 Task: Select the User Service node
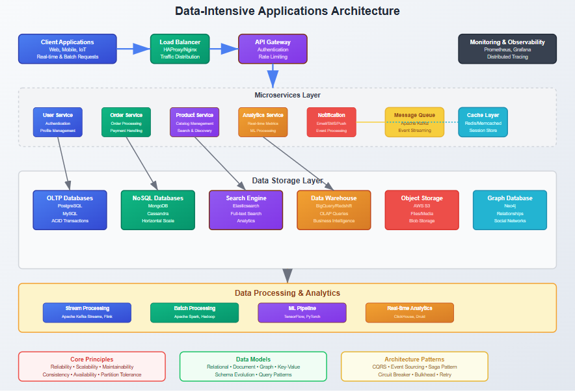point(58,122)
